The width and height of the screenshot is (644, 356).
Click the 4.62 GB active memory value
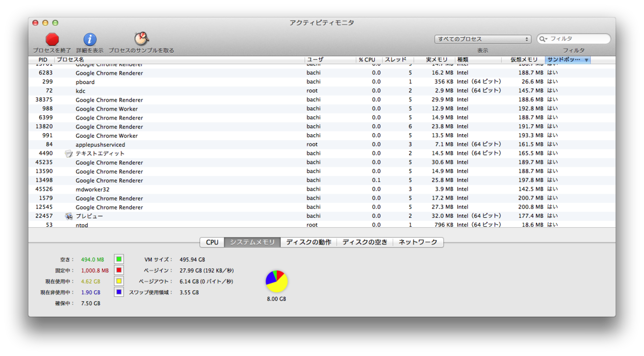(x=91, y=282)
